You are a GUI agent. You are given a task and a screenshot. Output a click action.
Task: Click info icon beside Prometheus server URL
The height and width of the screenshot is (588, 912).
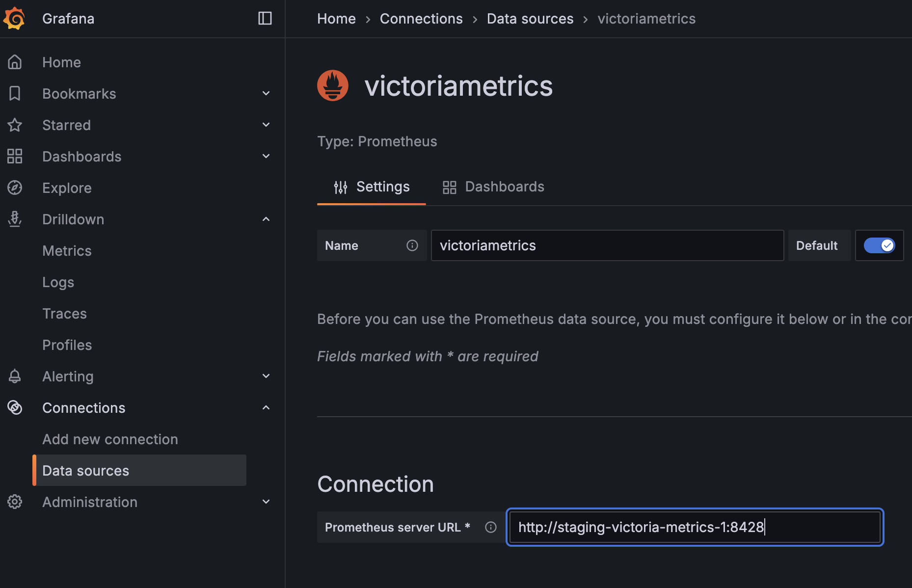[x=491, y=527]
